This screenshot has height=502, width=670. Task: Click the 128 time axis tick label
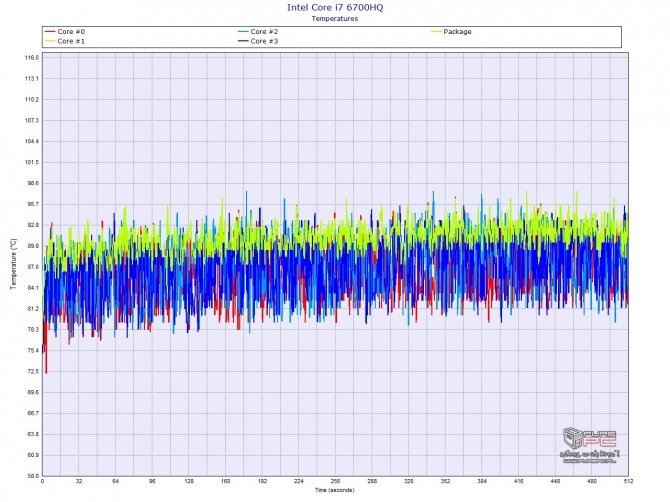point(189,481)
